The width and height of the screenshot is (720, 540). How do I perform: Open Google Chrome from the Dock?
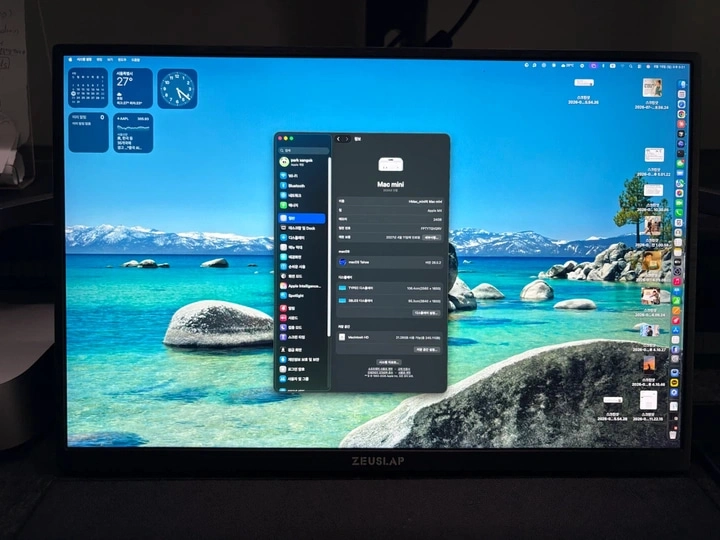(x=682, y=114)
